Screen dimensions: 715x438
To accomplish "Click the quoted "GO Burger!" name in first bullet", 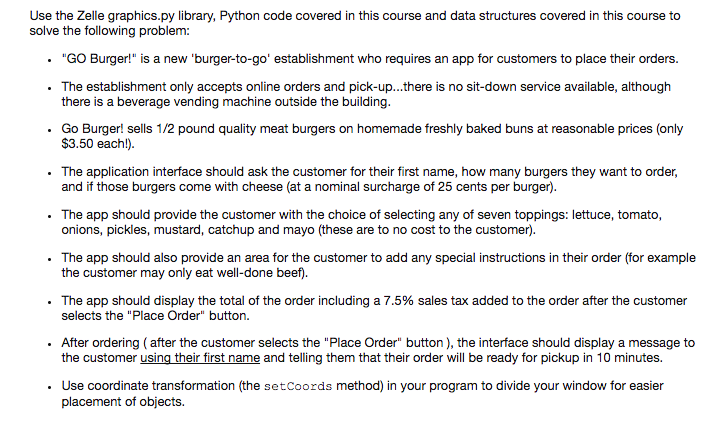I will (99, 59).
